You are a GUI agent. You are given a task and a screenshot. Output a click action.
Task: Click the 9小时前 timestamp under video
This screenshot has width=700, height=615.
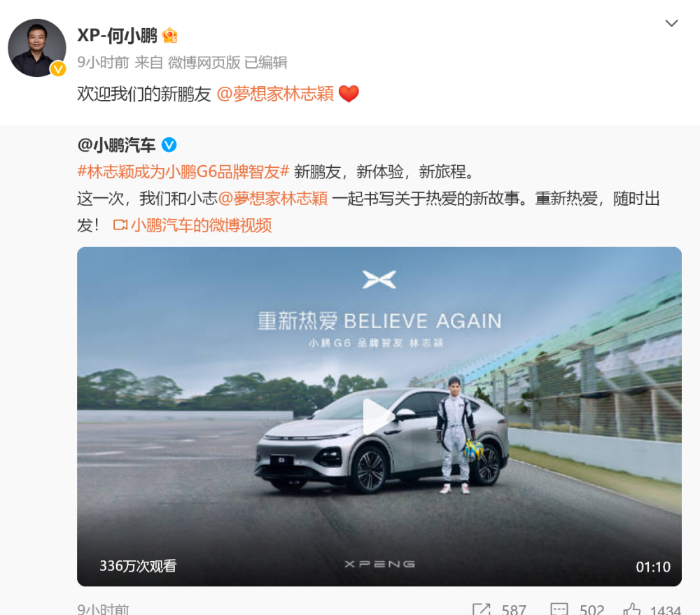click(x=103, y=609)
